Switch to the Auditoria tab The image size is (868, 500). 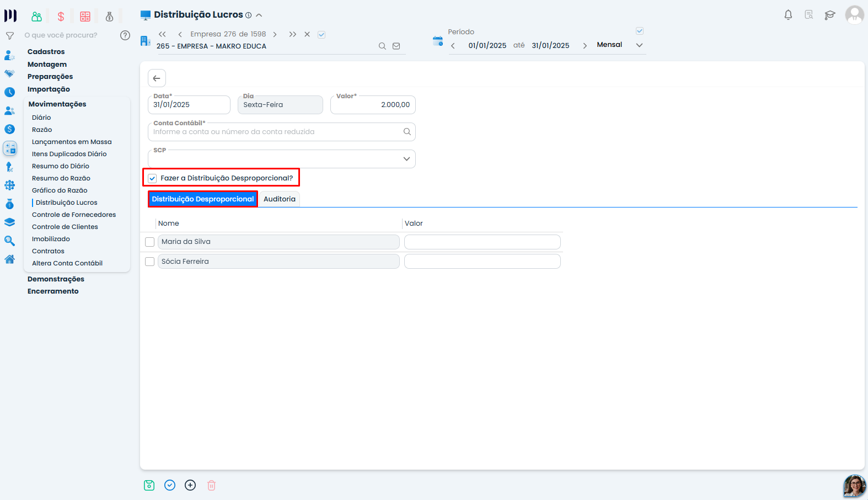[x=280, y=199]
